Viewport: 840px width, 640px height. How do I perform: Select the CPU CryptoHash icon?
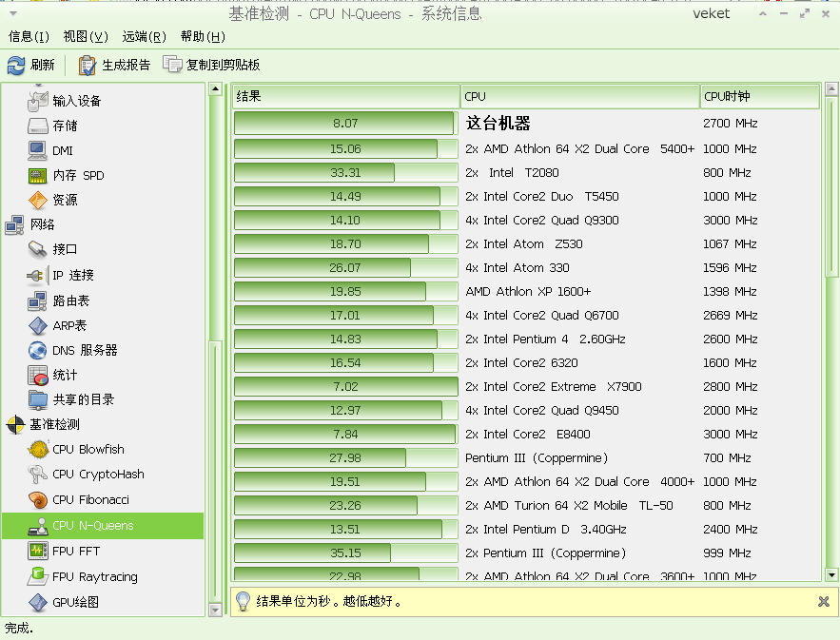37,474
